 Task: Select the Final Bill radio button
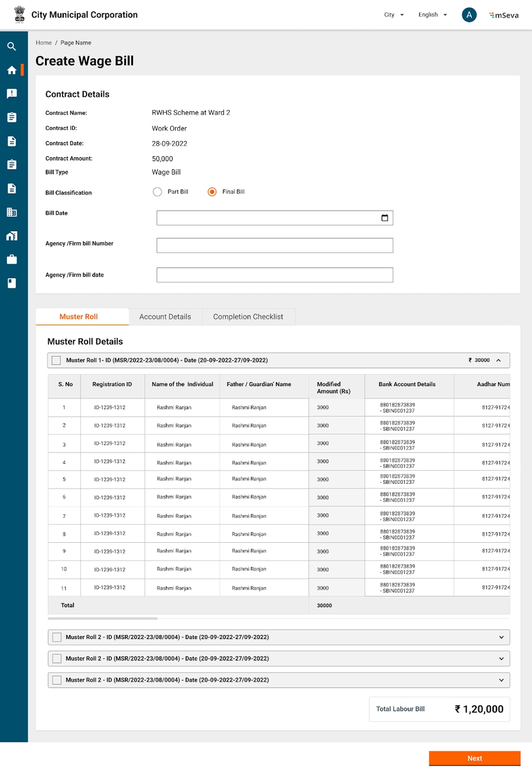click(x=212, y=192)
